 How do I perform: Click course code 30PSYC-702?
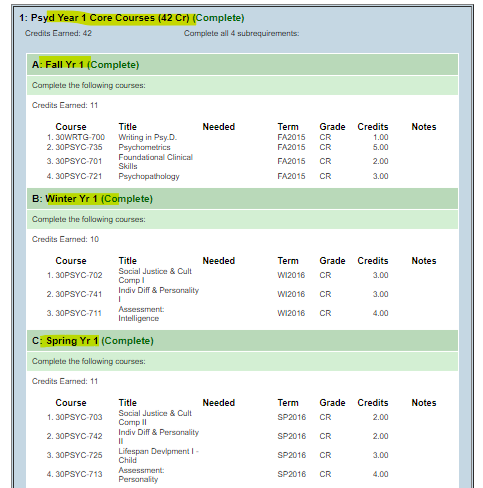[79, 275]
